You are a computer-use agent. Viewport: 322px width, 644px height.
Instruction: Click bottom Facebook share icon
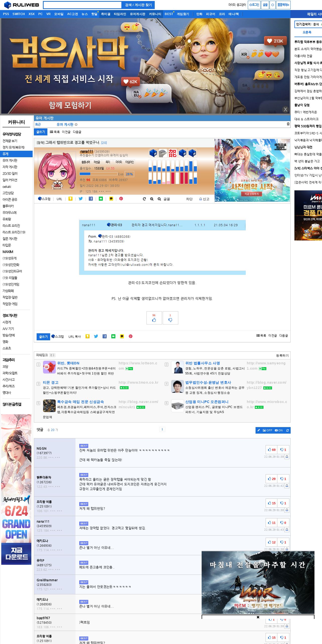105,336
